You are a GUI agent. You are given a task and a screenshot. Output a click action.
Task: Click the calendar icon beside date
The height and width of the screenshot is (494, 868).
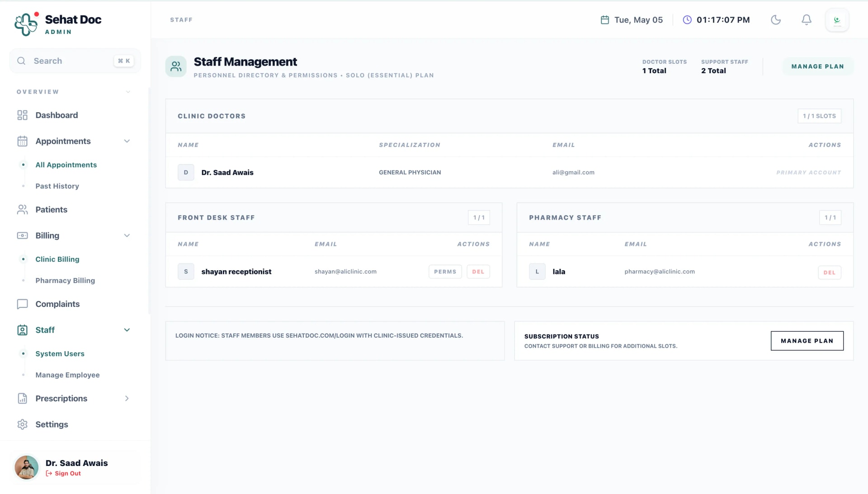pos(605,20)
